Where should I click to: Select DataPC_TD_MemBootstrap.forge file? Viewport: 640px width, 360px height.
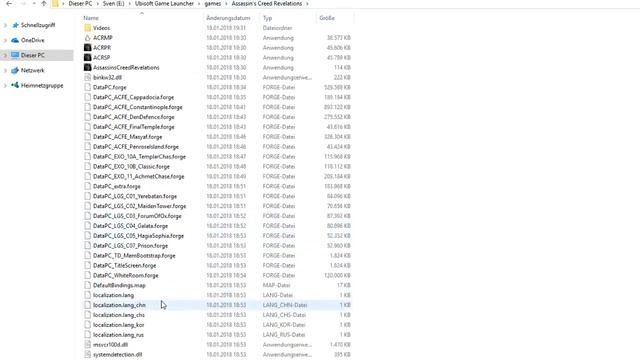134,256
